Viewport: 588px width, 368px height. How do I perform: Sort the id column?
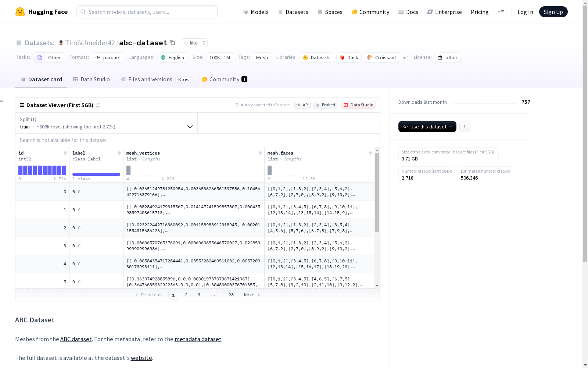(65, 153)
